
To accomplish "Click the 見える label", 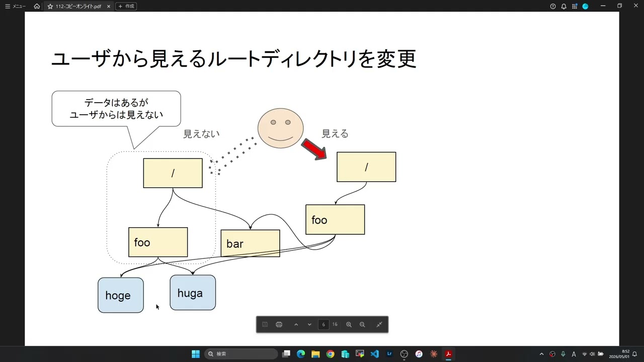I will tap(335, 134).
